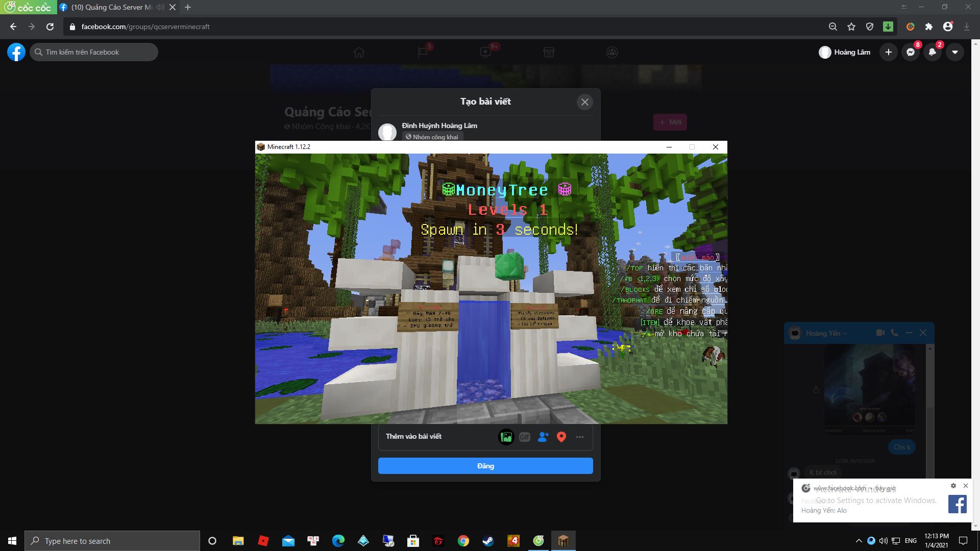Show hidden system tray icons chevron

click(x=859, y=541)
